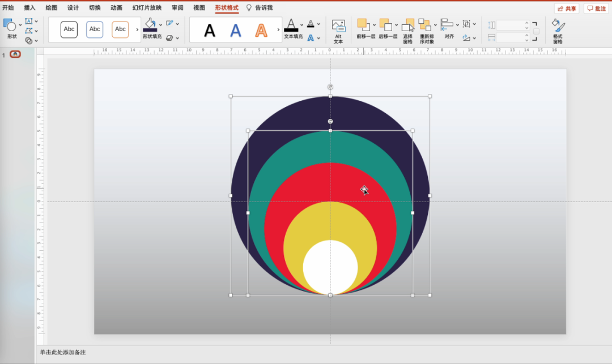The width and height of the screenshot is (612, 364).
Task: Click the notes area 单击此处添加备注
Action: tap(63, 352)
